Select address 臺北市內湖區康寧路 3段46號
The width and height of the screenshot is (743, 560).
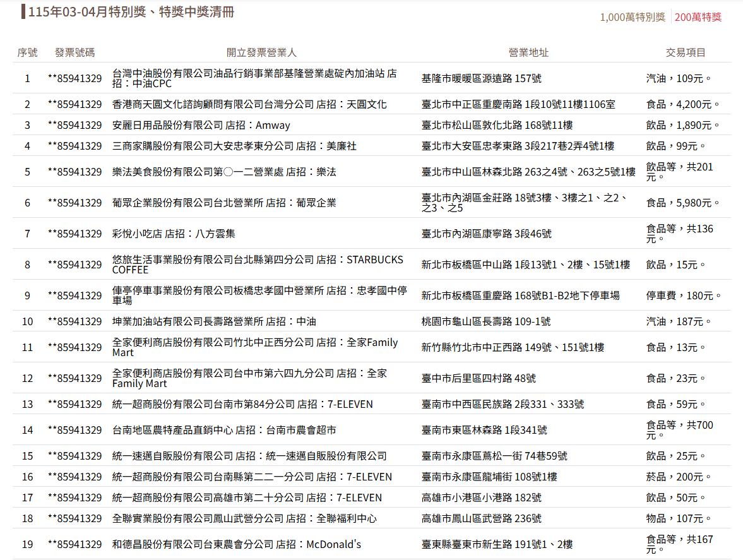click(x=487, y=234)
